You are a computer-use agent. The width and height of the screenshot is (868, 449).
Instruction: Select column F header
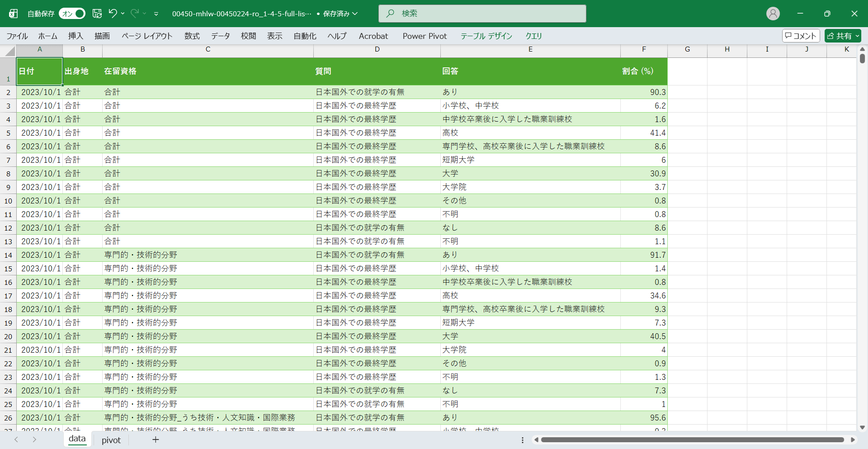pyautogui.click(x=643, y=49)
